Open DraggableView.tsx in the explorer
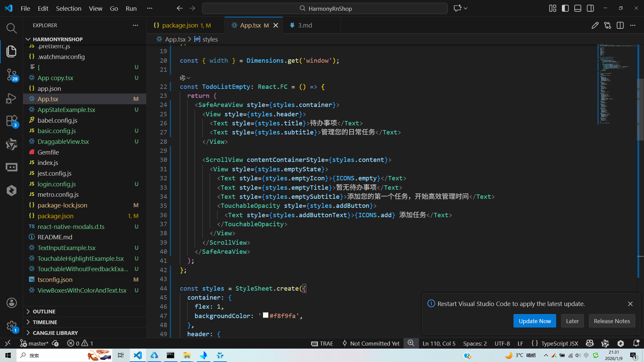The height and width of the screenshot is (362, 644). click(63, 141)
